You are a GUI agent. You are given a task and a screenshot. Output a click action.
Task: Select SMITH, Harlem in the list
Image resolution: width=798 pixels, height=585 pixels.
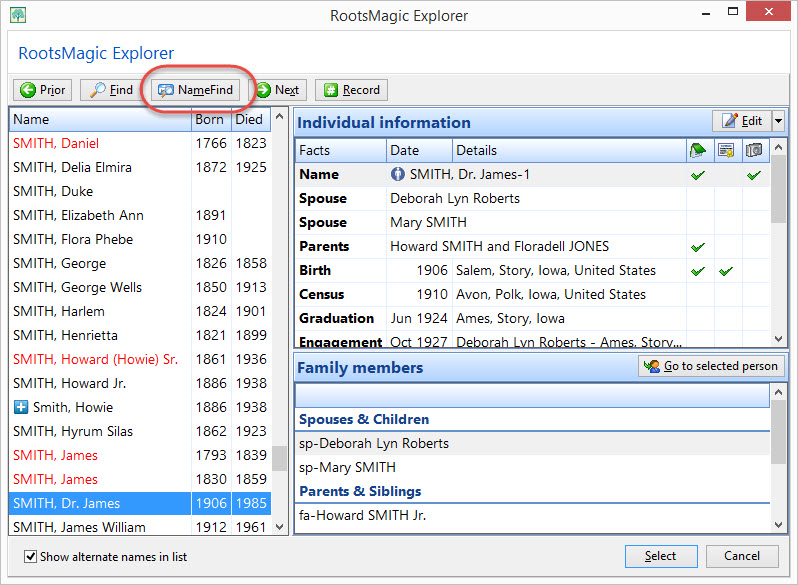coord(140,311)
